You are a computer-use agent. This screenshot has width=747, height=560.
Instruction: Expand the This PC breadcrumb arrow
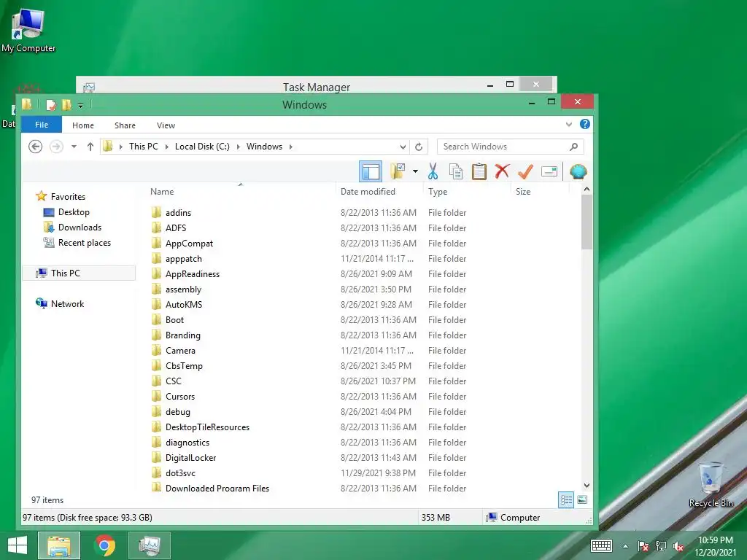point(167,147)
